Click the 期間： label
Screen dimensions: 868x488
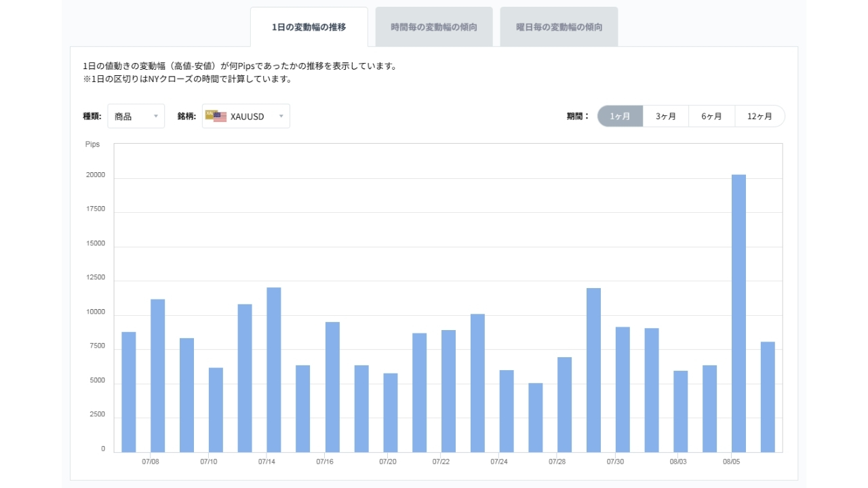click(578, 116)
